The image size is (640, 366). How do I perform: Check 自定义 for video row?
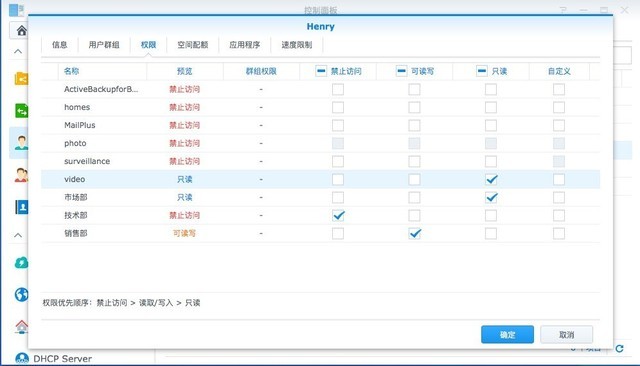pos(559,179)
